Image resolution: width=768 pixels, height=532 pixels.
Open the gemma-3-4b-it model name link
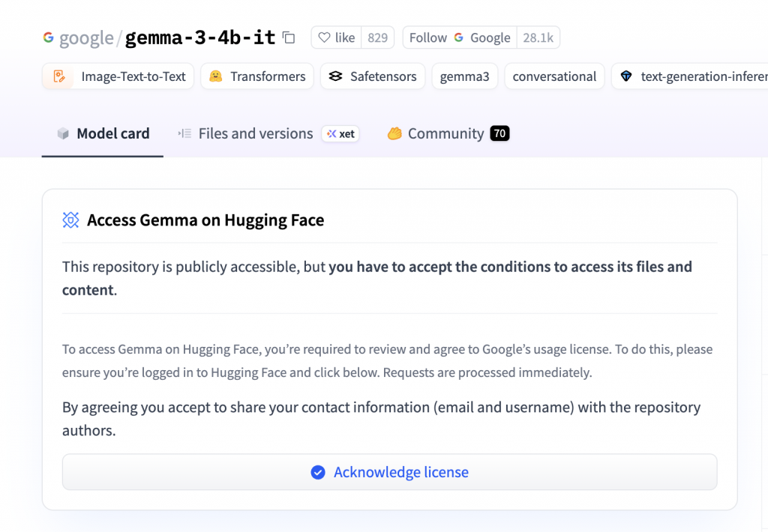[x=200, y=37]
